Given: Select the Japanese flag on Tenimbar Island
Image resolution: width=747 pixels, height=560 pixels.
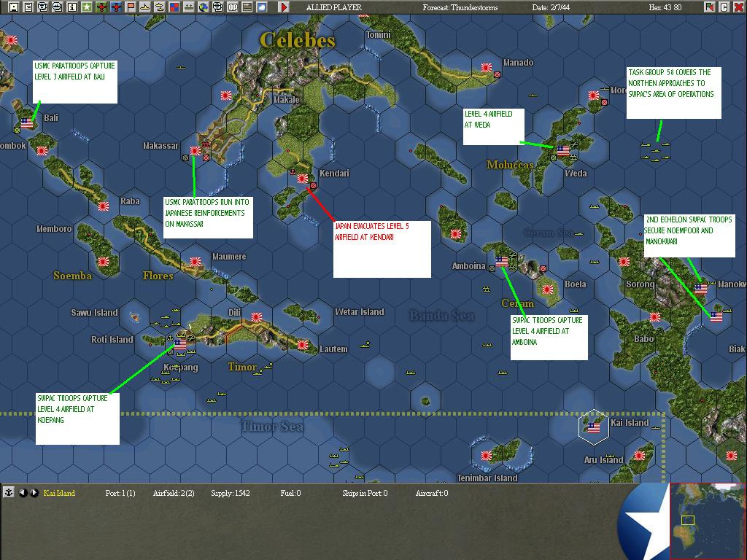Looking at the screenshot, I should tap(487, 455).
